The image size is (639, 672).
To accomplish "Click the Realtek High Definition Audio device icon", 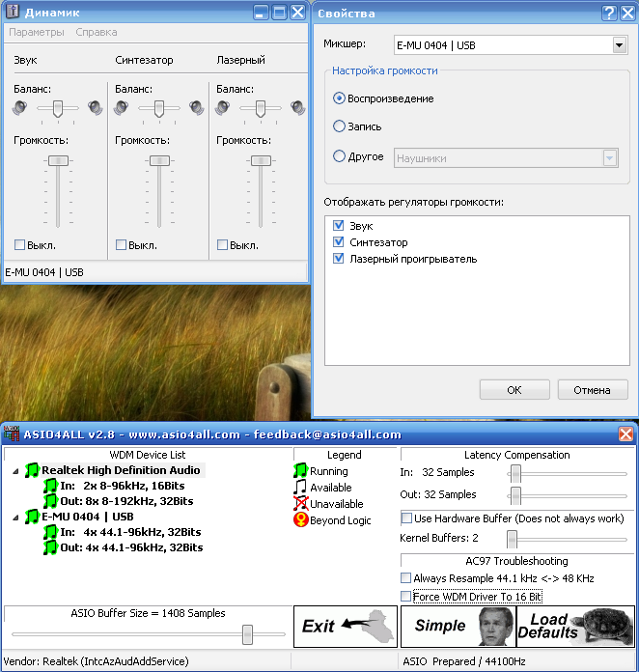I will (x=32, y=470).
